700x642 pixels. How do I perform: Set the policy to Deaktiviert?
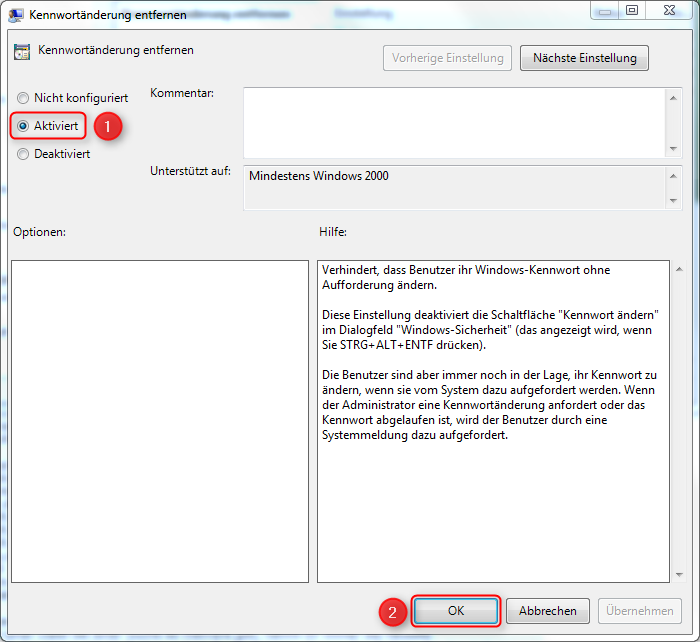tap(23, 154)
